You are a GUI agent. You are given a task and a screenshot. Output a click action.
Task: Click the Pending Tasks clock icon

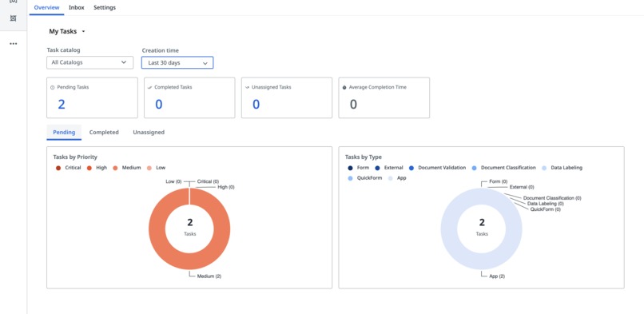[x=52, y=87]
